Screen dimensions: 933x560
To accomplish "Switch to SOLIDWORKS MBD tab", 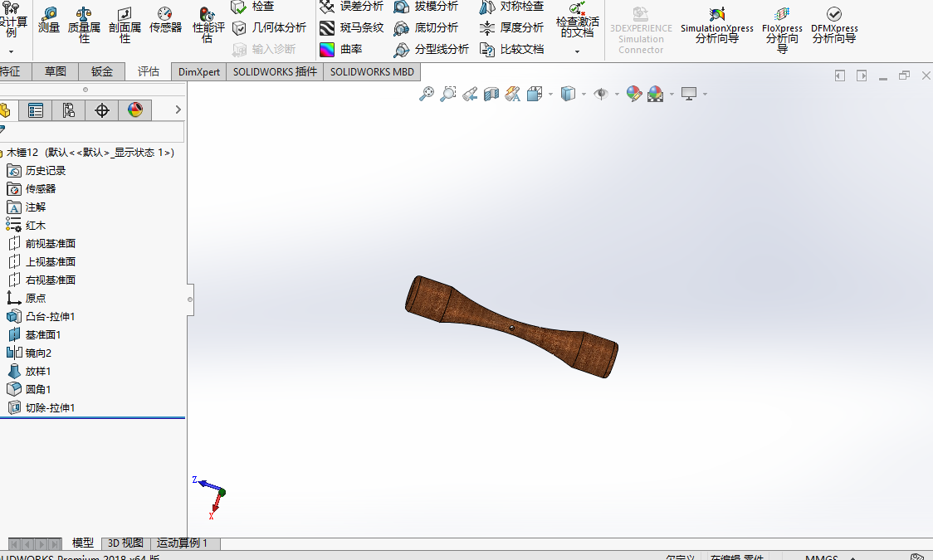I will (372, 71).
